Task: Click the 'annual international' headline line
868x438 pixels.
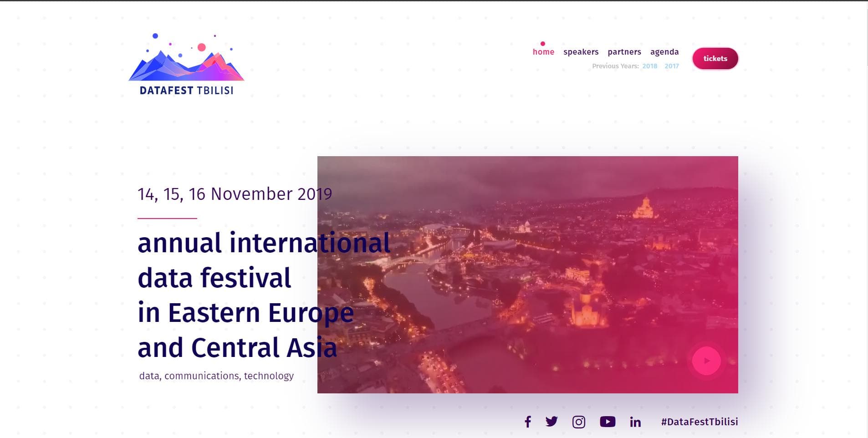Action: (x=264, y=243)
